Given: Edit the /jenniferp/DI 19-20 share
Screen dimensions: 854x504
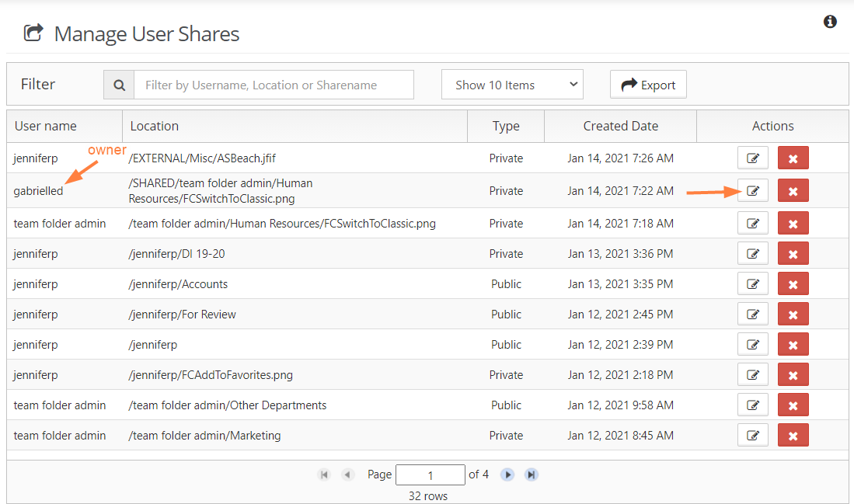Looking at the screenshot, I should point(752,253).
